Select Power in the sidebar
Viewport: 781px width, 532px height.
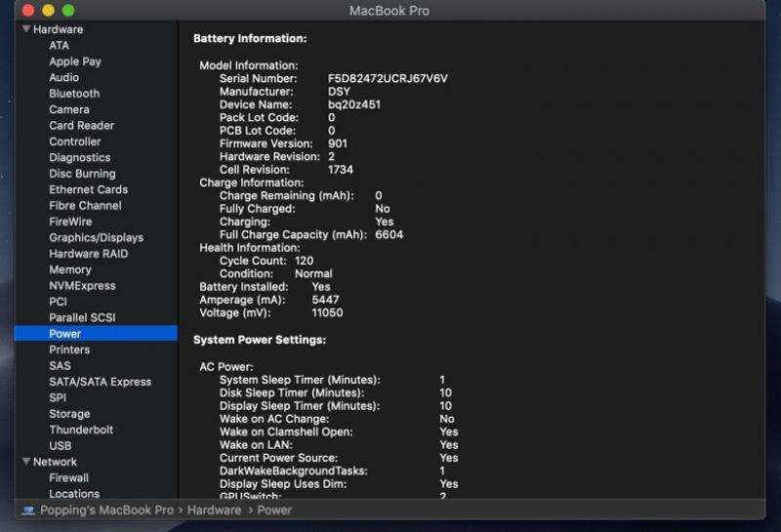point(65,334)
